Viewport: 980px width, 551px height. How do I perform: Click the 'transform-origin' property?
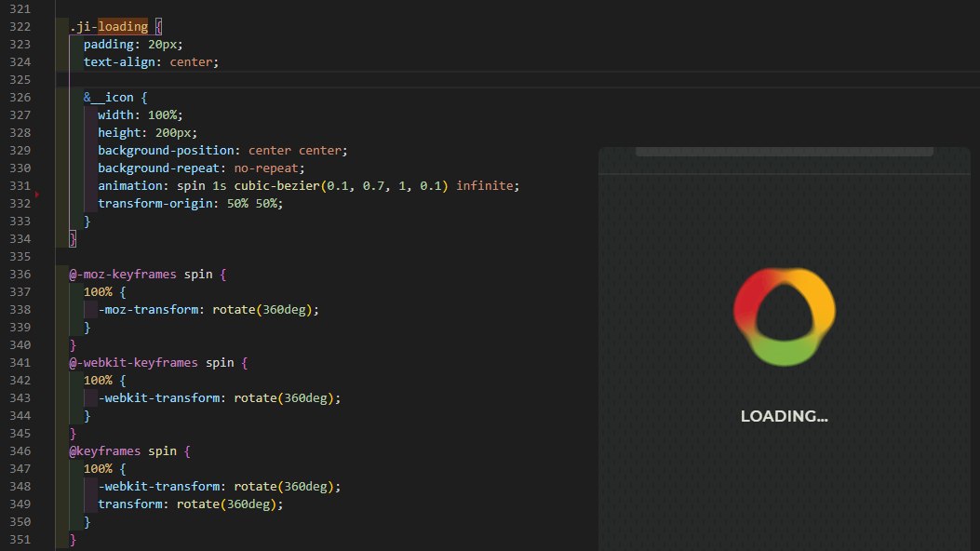click(155, 204)
